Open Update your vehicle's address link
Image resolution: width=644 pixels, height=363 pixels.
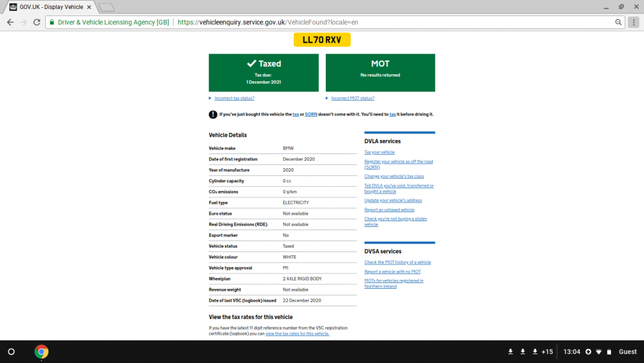tap(393, 201)
